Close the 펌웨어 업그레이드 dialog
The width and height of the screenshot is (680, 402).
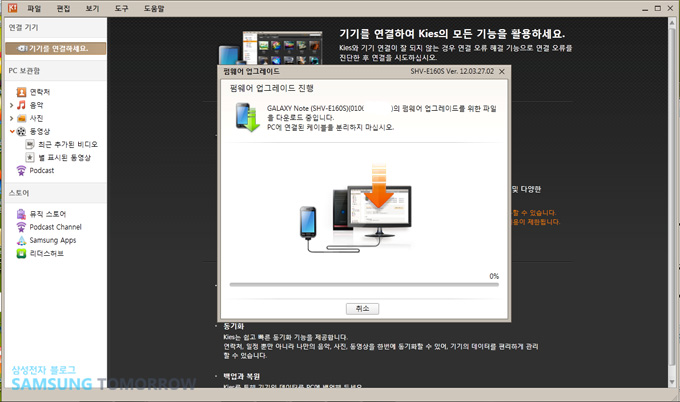[x=502, y=72]
